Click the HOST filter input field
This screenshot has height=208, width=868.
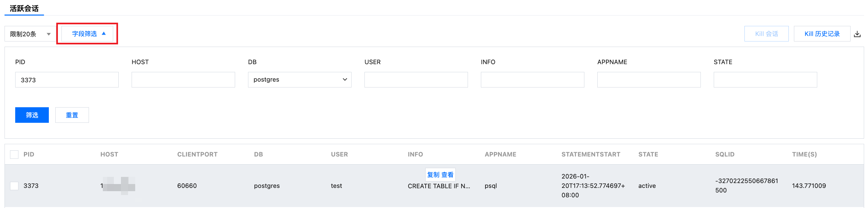(183, 80)
